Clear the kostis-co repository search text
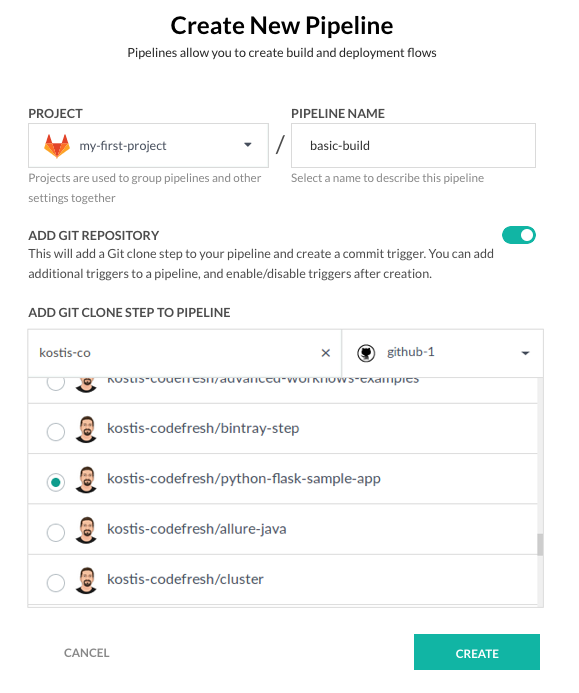Screen dimensions: 579x693 click(x=326, y=353)
